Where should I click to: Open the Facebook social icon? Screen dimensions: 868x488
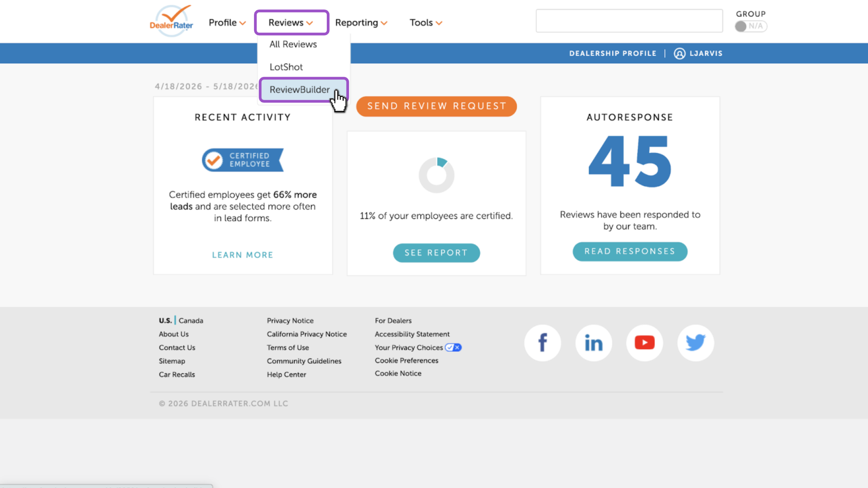[542, 343]
